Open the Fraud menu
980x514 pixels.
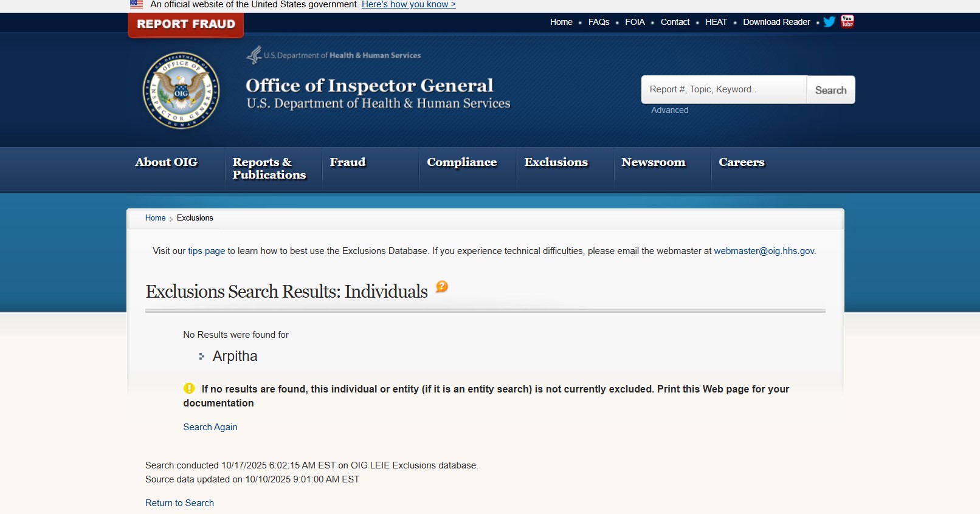click(348, 162)
